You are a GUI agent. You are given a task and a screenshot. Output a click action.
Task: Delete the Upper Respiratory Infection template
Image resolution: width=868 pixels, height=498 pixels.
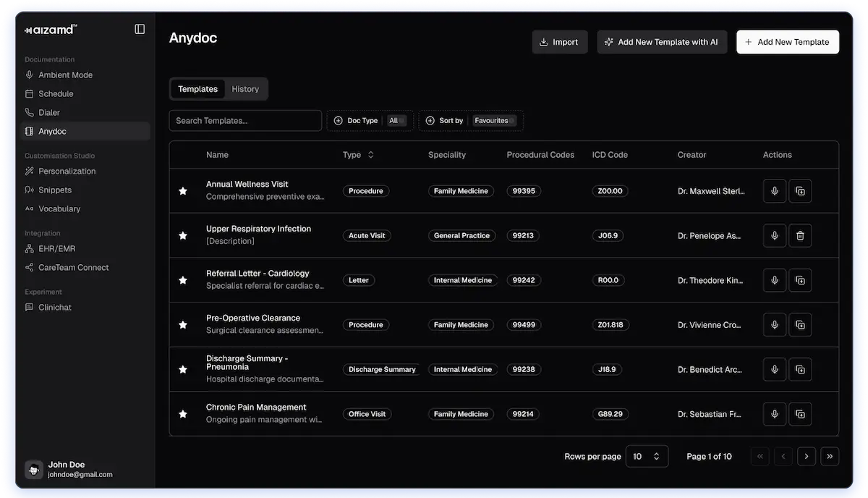click(800, 235)
